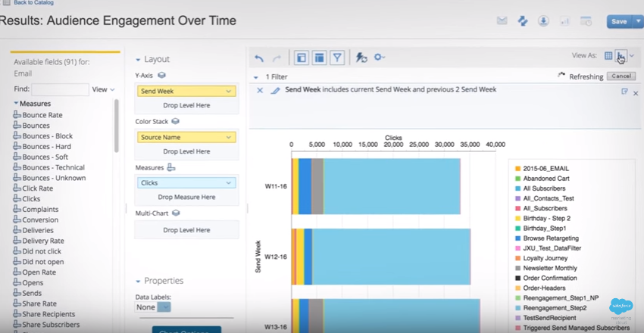The width and height of the screenshot is (644, 333).
Task: Select the Did not open measure
Action: (x=43, y=262)
